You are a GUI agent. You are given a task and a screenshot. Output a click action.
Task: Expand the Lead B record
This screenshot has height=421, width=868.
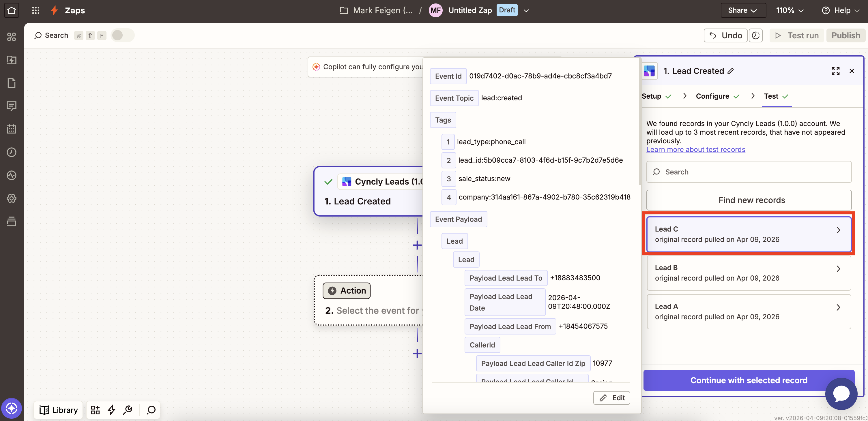[748, 273]
